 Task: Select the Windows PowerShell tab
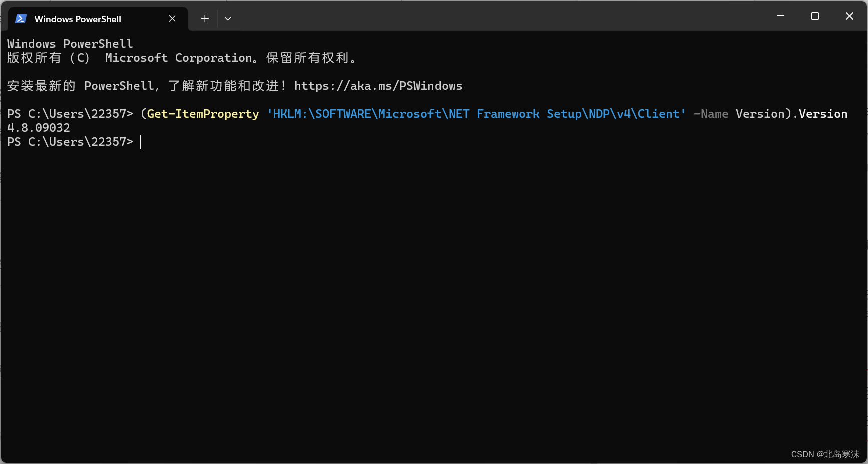pyautogui.click(x=98, y=19)
